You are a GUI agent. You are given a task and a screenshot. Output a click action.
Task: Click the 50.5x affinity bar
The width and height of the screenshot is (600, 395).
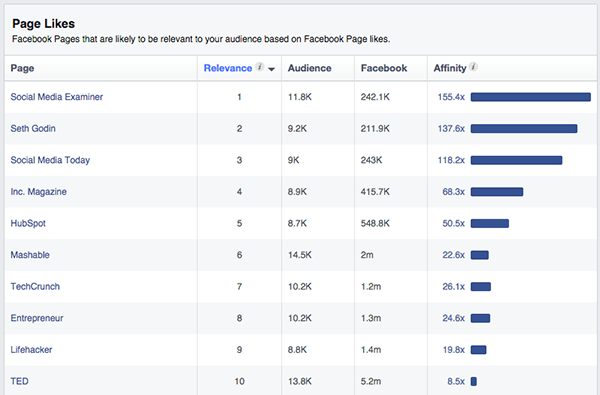click(490, 224)
